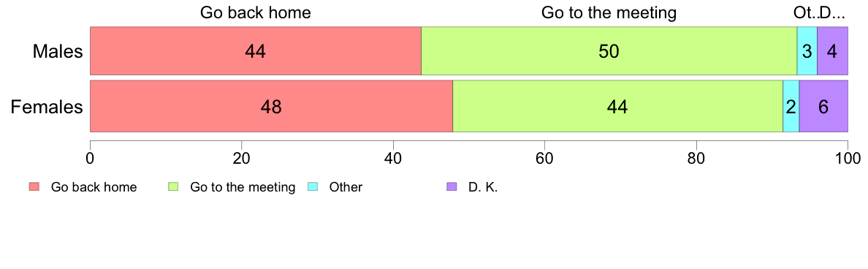Select the Males green segment labeled 50
This screenshot has width=868, height=269.
click(609, 51)
